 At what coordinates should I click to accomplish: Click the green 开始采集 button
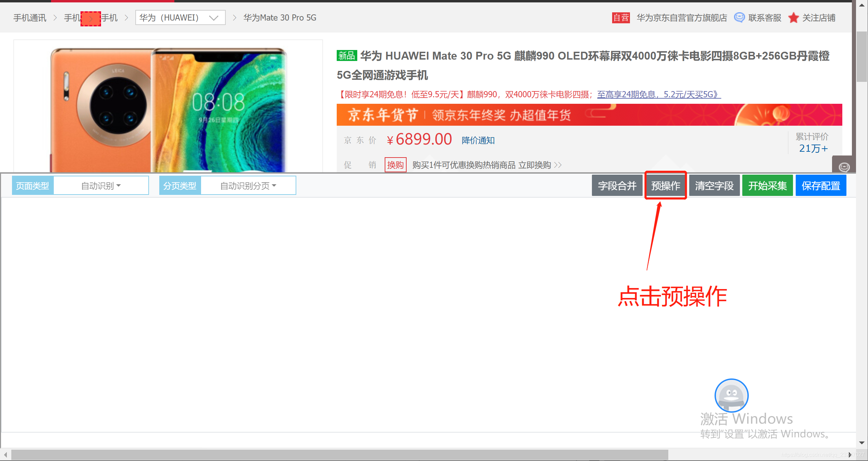click(x=767, y=186)
